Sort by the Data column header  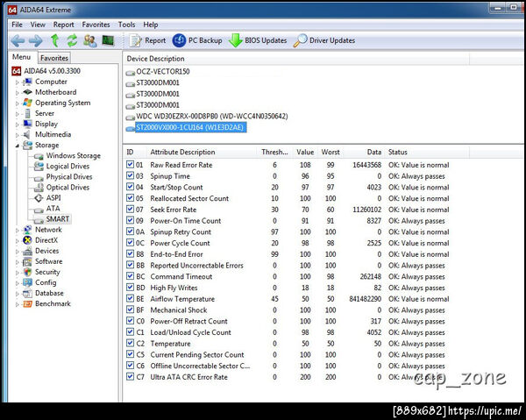tap(374, 152)
